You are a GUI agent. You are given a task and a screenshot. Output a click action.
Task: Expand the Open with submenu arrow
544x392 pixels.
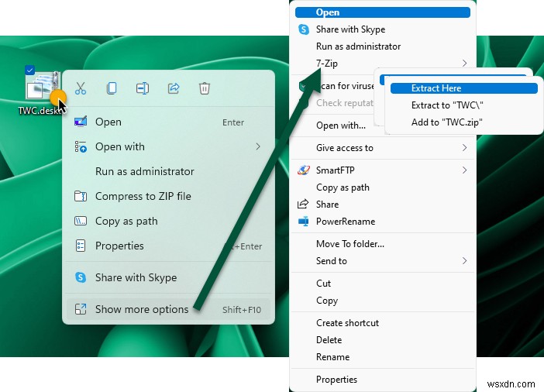(x=258, y=146)
